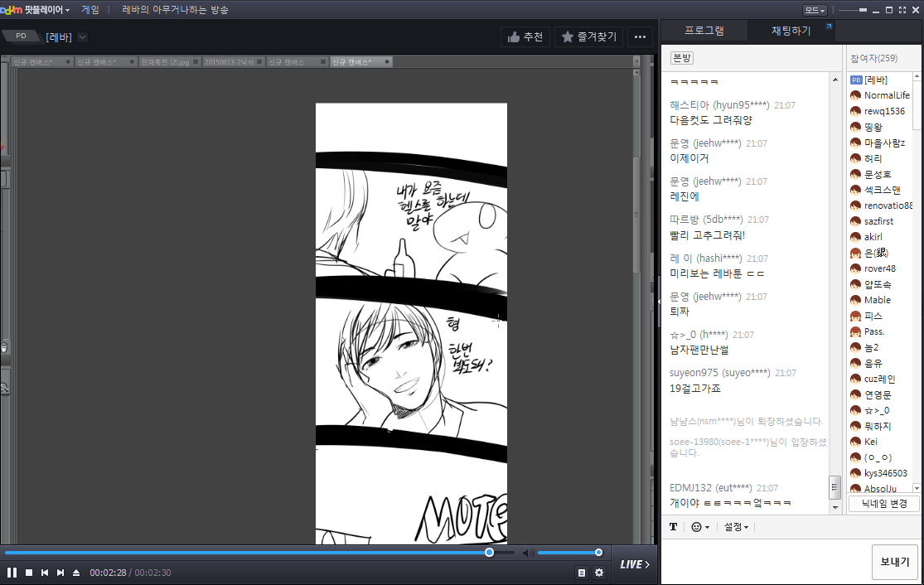Jump to LIVE position
924x585 pixels.
coord(635,564)
